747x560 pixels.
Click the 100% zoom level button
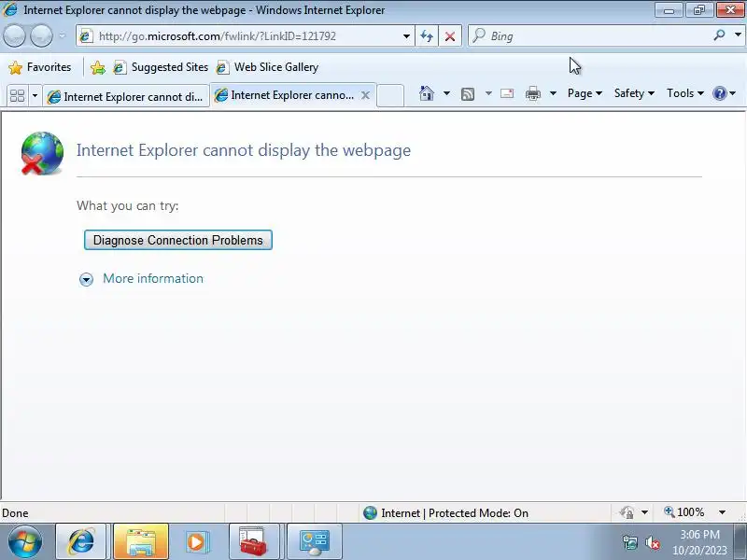684,512
